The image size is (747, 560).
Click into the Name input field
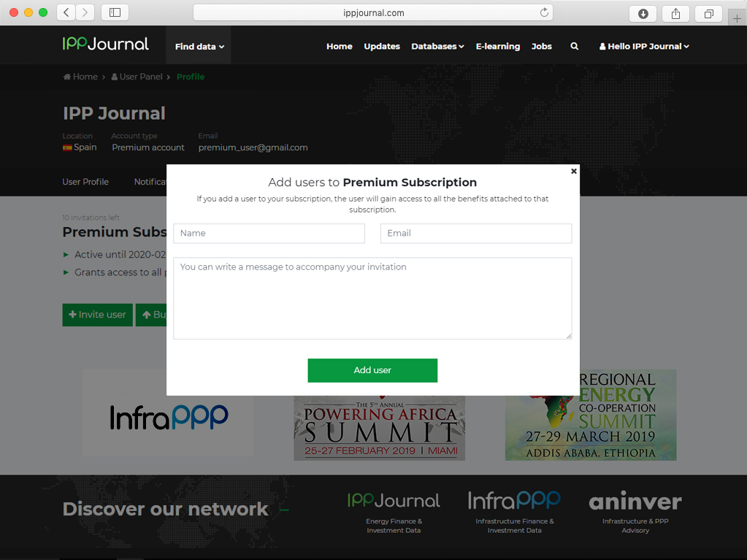(269, 234)
